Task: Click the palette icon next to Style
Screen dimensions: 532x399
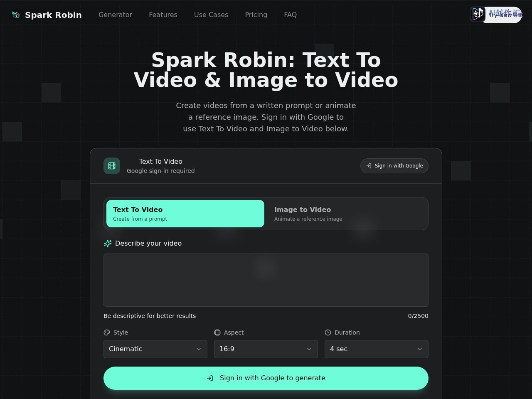Action: [x=107, y=332]
